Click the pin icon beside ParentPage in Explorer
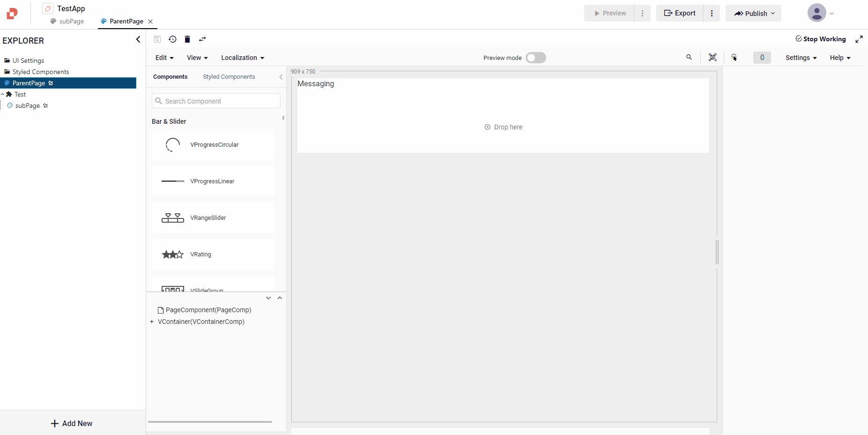This screenshot has height=435, width=868. point(51,83)
